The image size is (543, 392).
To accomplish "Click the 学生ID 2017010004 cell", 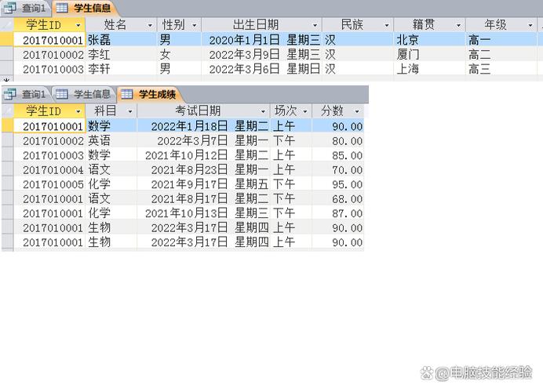I will click(49, 169).
